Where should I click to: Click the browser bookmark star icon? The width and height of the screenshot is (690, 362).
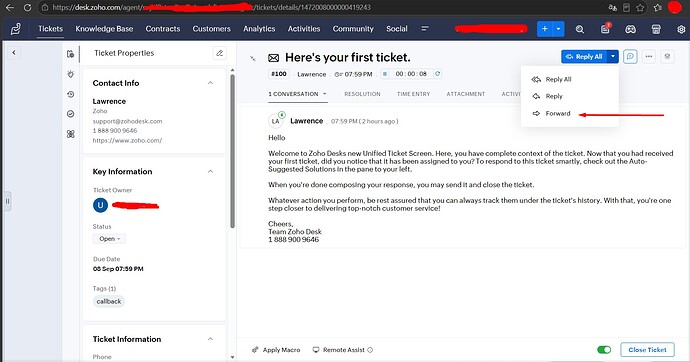(x=640, y=7)
